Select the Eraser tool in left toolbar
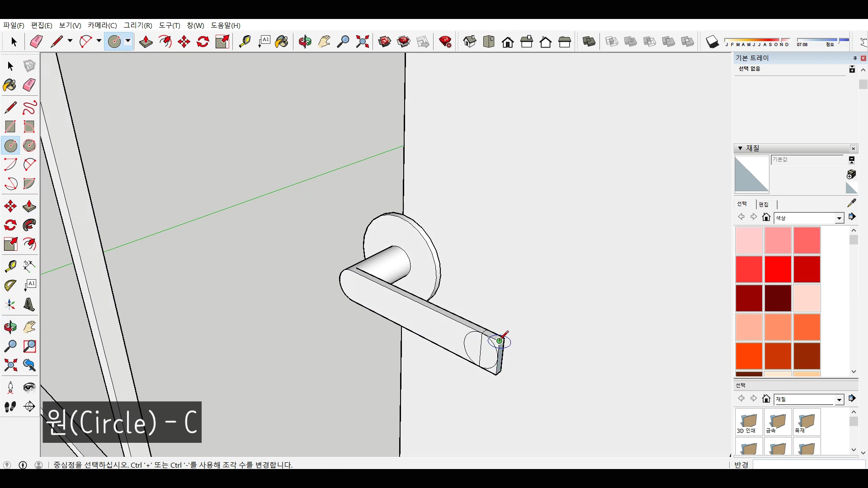868x488 pixels. 29,85
